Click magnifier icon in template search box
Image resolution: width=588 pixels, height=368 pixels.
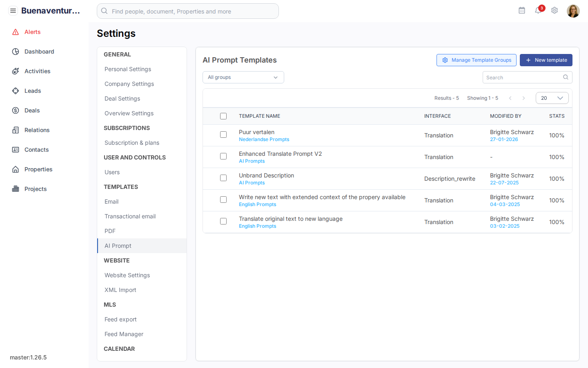click(x=566, y=77)
